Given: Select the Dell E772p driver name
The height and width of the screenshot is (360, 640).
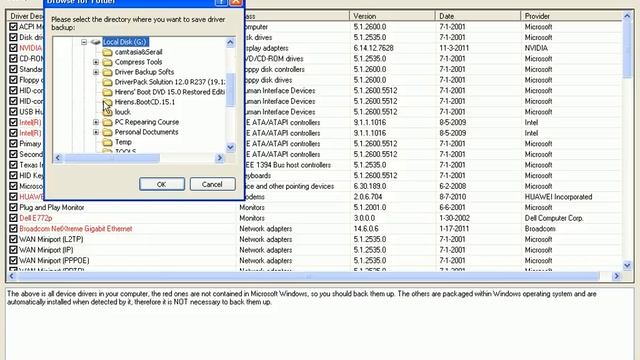Looking at the screenshot, I should pyautogui.click(x=36, y=218).
